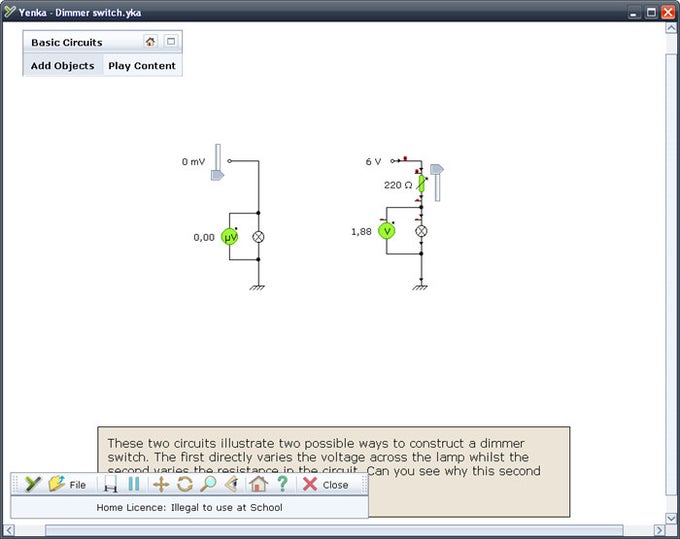This screenshot has height=539, width=680.
Task: Click the rotate view icon
Action: [185, 484]
